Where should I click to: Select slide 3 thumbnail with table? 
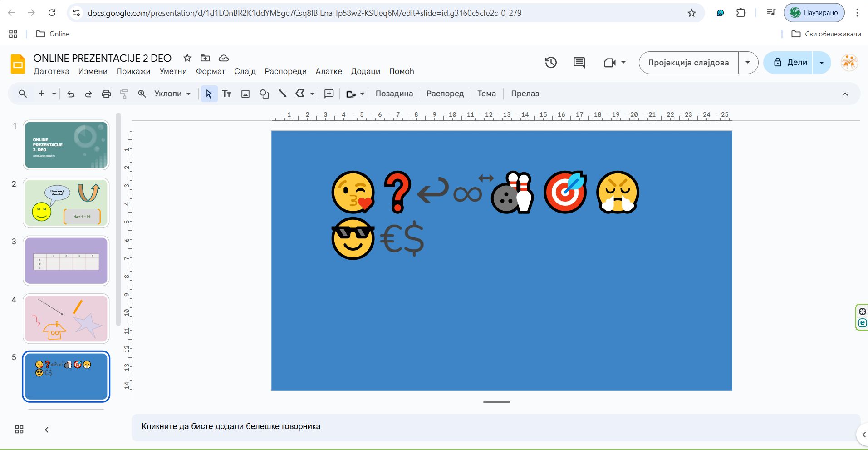tap(66, 261)
